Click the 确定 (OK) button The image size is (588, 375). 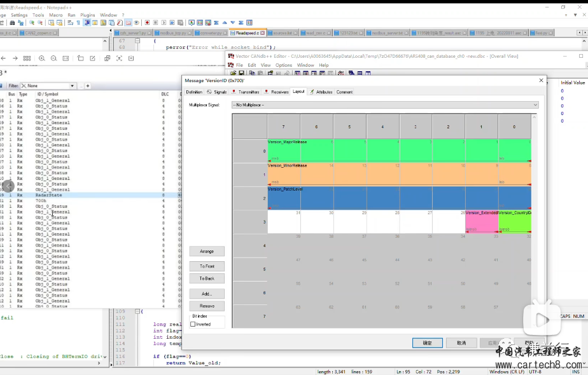coord(428,343)
